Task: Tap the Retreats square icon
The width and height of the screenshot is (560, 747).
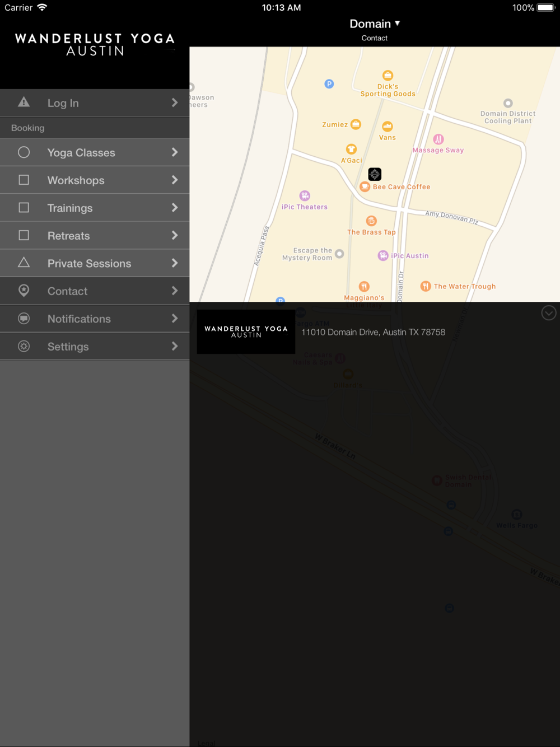Action: (24, 235)
